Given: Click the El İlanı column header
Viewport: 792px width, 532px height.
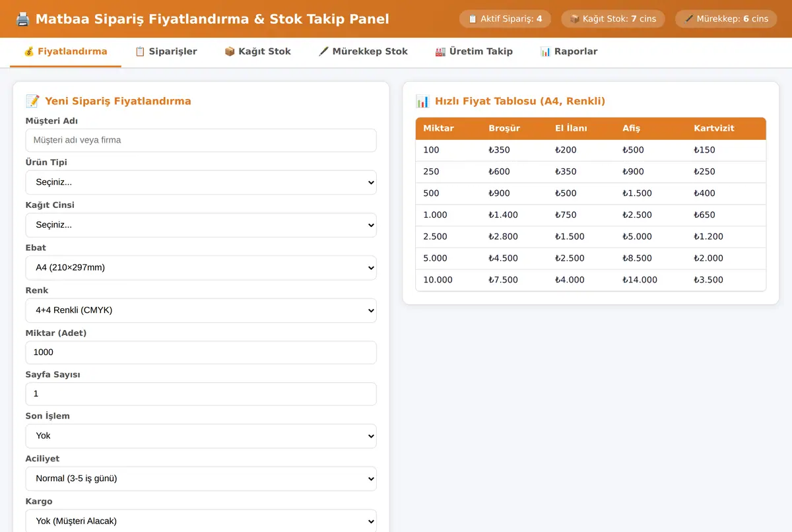Looking at the screenshot, I should pyautogui.click(x=581, y=128).
